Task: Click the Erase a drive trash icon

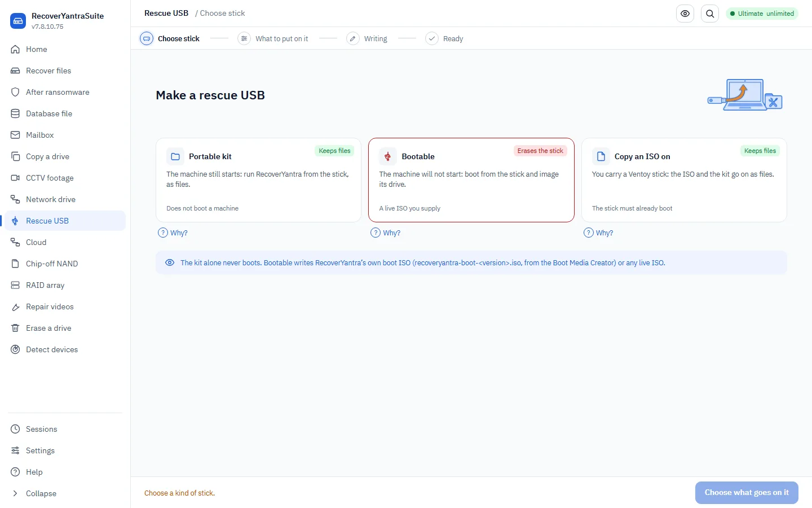Action: click(x=15, y=328)
